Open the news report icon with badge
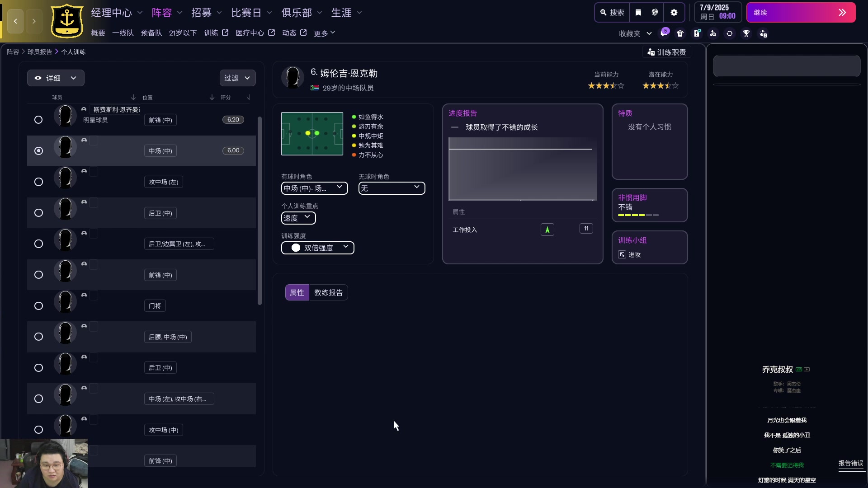This screenshot has height=488, width=868. click(x=697, y=33)
